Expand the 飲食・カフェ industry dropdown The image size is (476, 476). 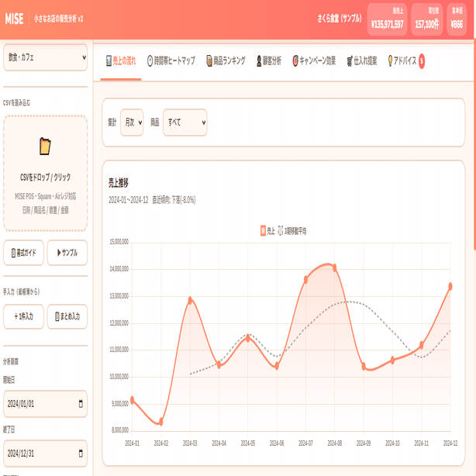tap(46, 57)
